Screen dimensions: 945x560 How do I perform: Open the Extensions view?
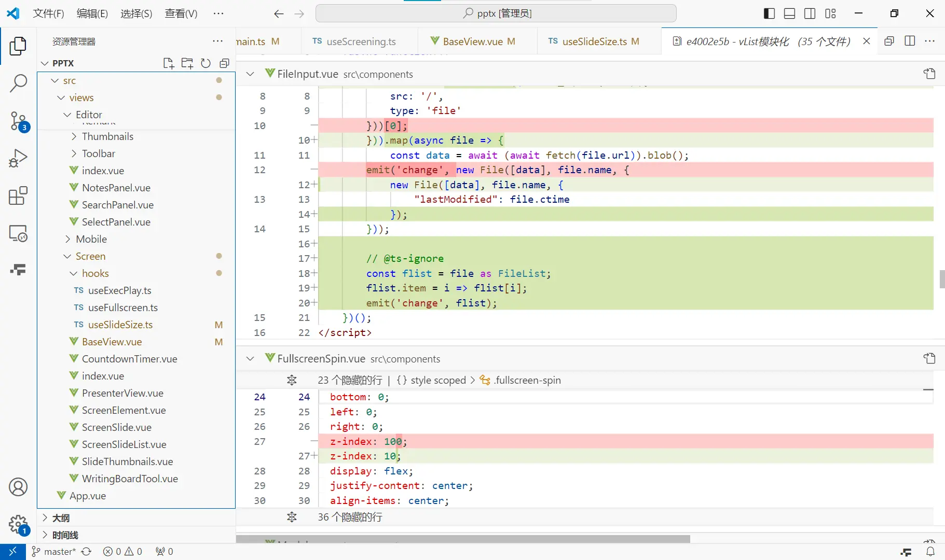pyautogui.click(x=18, y=195)
